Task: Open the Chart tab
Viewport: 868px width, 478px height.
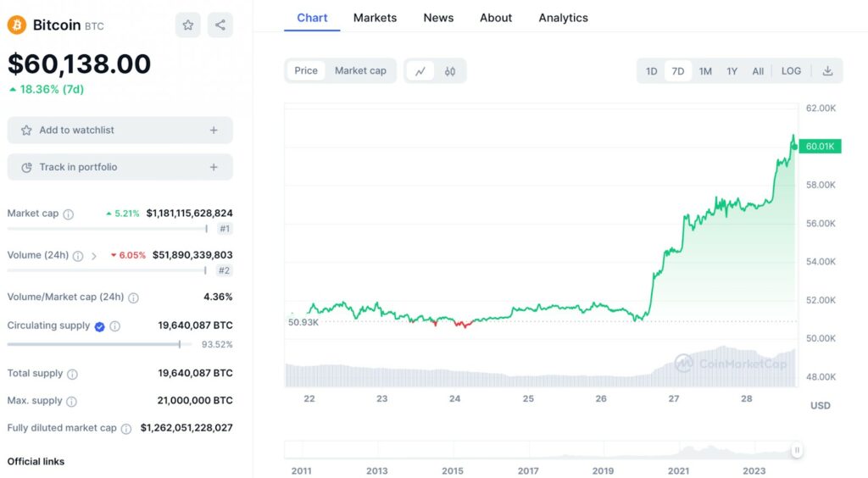Action: click(312, 18)
